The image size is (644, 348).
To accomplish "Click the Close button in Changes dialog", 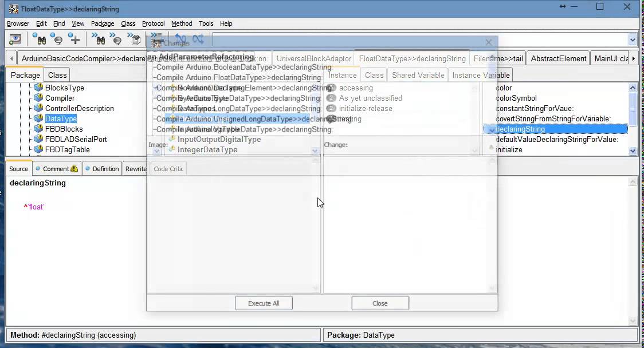I will 380,303.
